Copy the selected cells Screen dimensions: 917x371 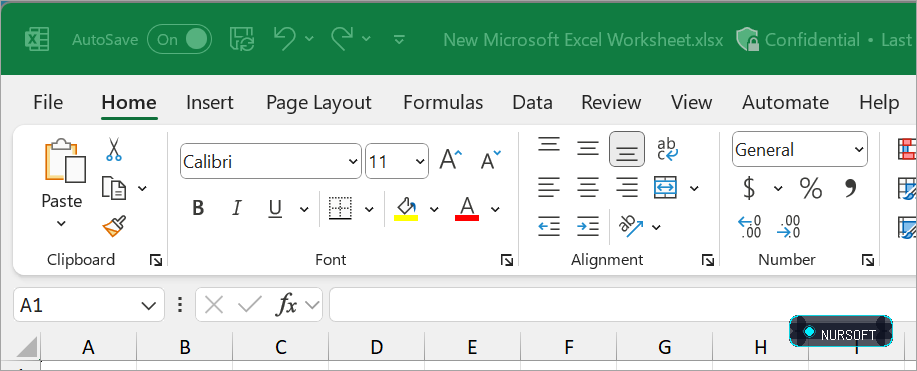(114, 188)
